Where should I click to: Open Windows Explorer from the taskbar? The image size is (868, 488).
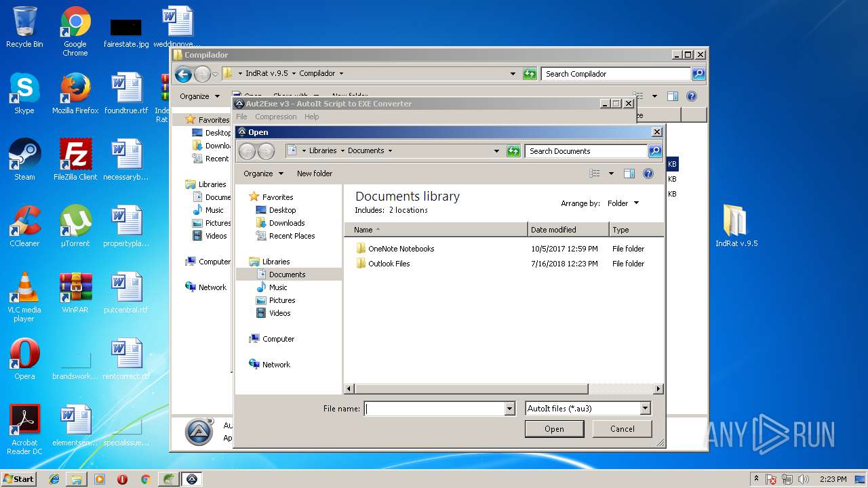pos(77,479)
